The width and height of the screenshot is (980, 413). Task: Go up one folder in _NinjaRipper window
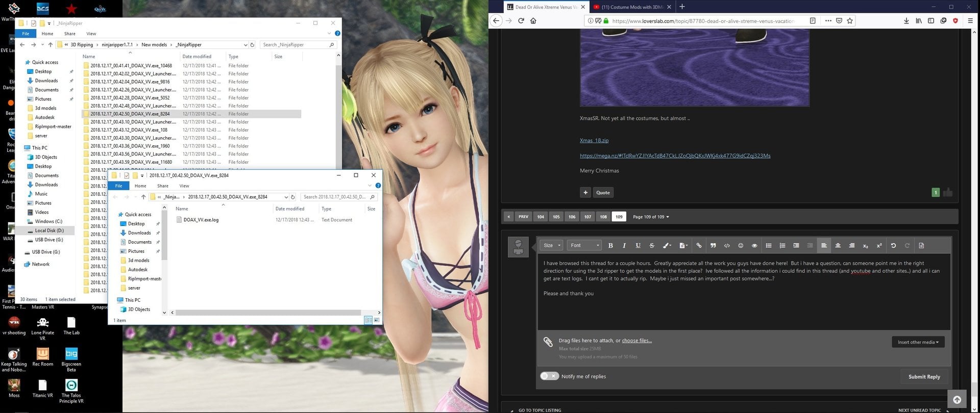[x=50, y=45]
